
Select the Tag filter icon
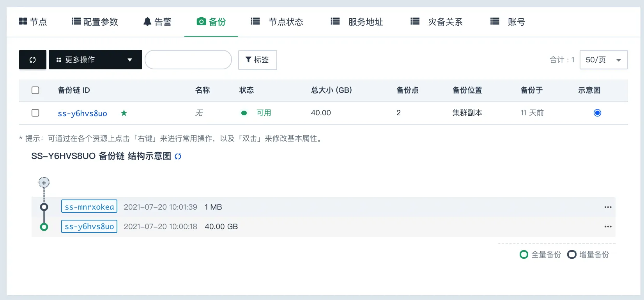[x=249, y=60]
